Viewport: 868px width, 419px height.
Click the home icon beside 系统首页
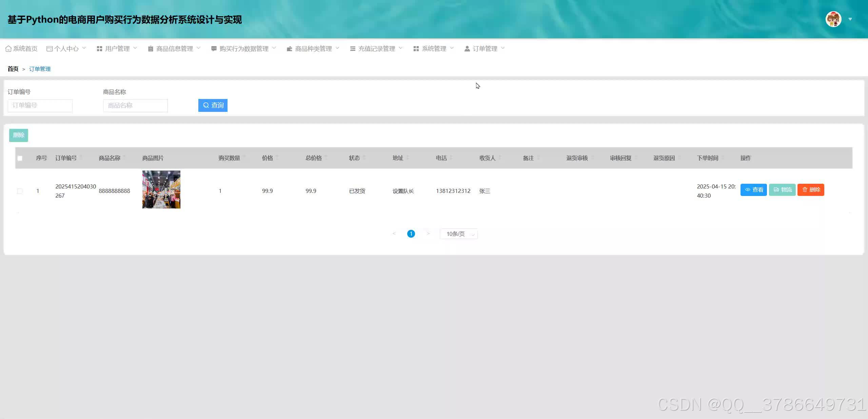tap(8, 49)
